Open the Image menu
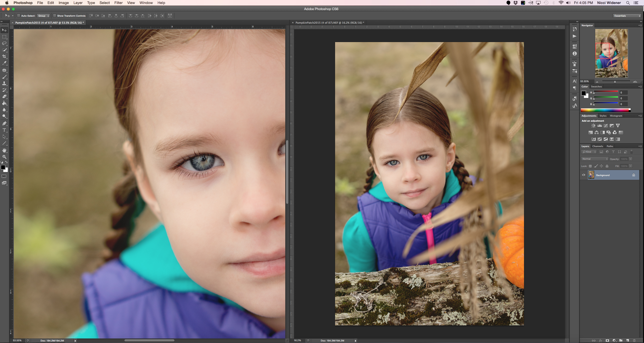644x343 pixels. [63, 3]
